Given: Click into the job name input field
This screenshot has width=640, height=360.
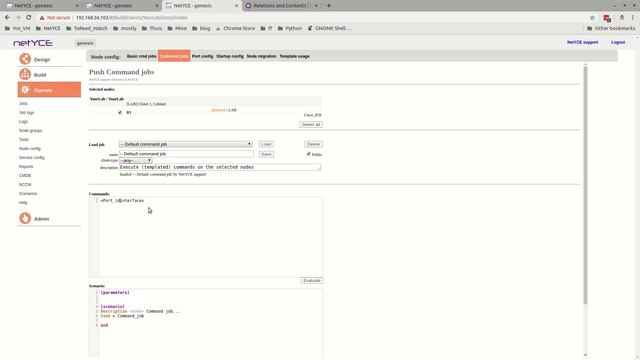Looking at the screenshot, I should (186, 154).
